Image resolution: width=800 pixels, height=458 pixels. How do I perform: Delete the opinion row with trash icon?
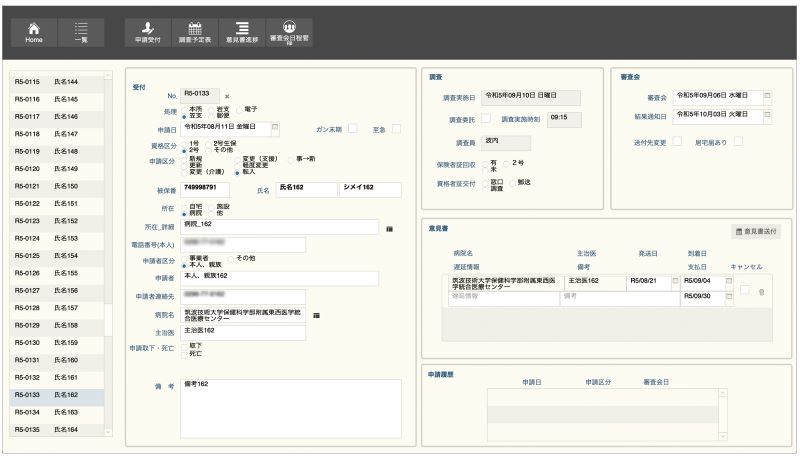click(x=762, y=291)
